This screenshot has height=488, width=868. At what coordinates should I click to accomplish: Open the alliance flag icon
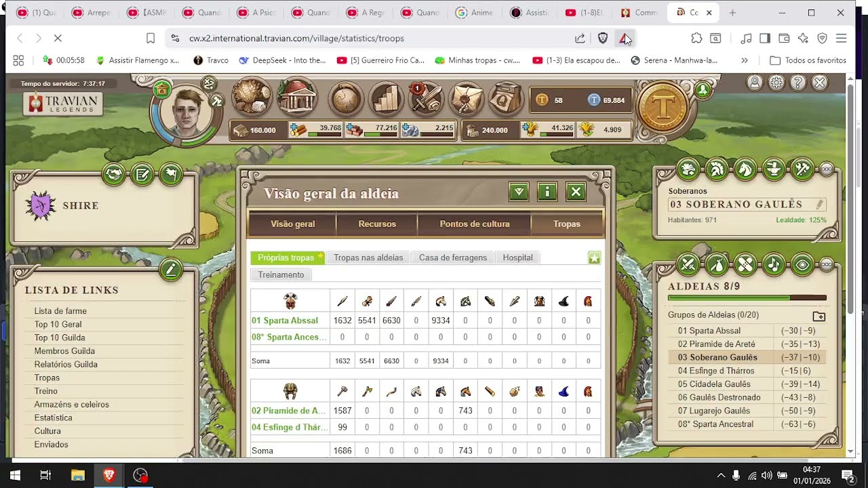coord(171,175)
